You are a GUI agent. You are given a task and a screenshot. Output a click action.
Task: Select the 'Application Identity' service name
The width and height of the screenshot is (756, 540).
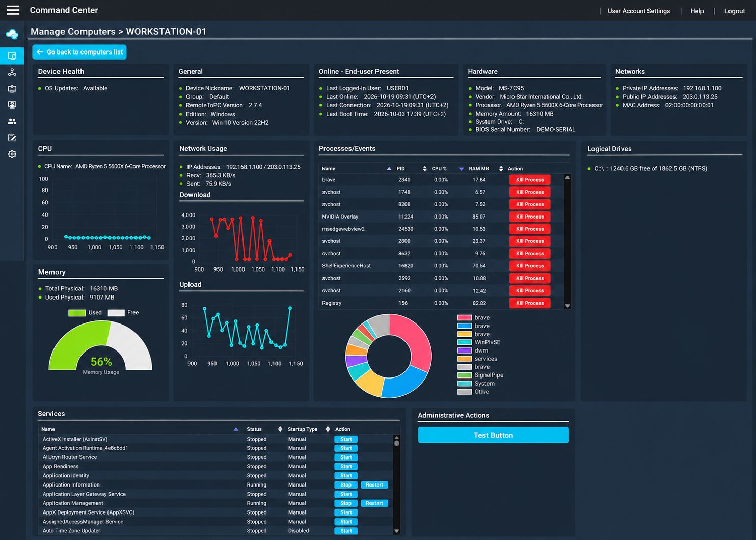[66, 476]
